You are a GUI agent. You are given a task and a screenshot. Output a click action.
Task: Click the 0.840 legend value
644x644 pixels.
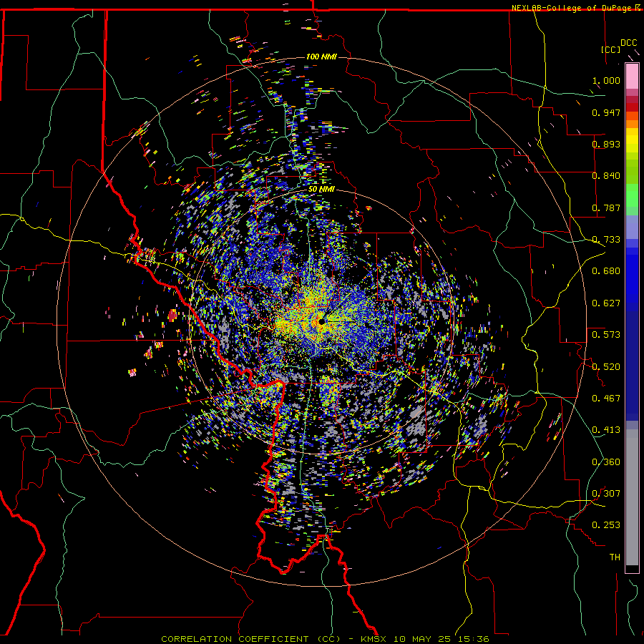coord(606,176)
